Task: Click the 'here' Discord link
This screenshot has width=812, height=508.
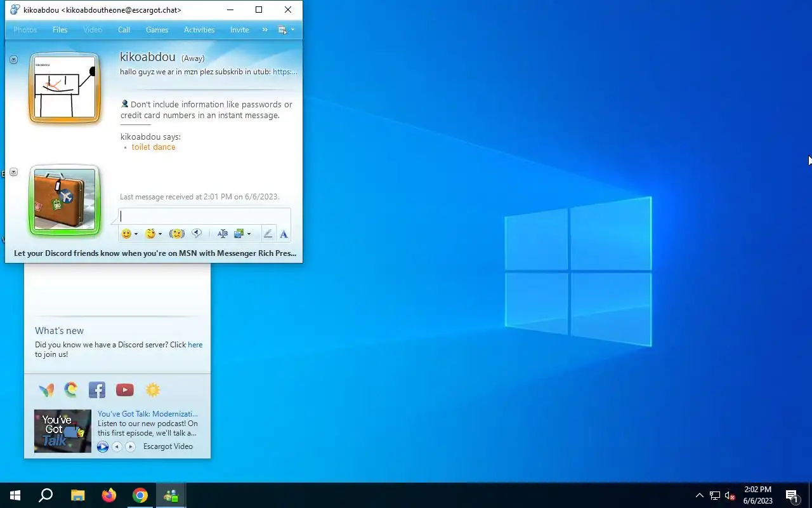Action: click(195, 345)
